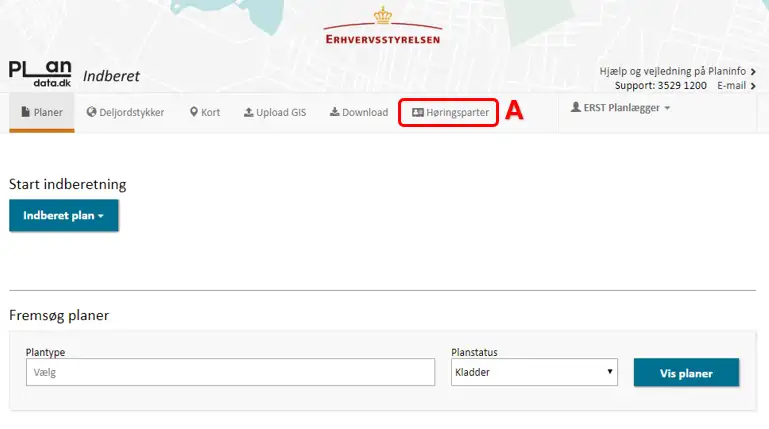Screen dimensions: 769x429
Task: Click the map pin icon for Kort
Action: [194, 113]
